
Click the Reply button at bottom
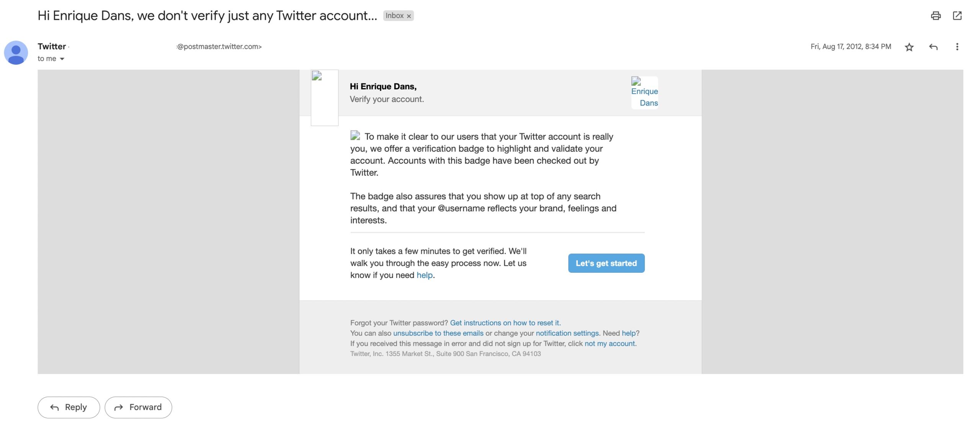click(x=69, y=407)
